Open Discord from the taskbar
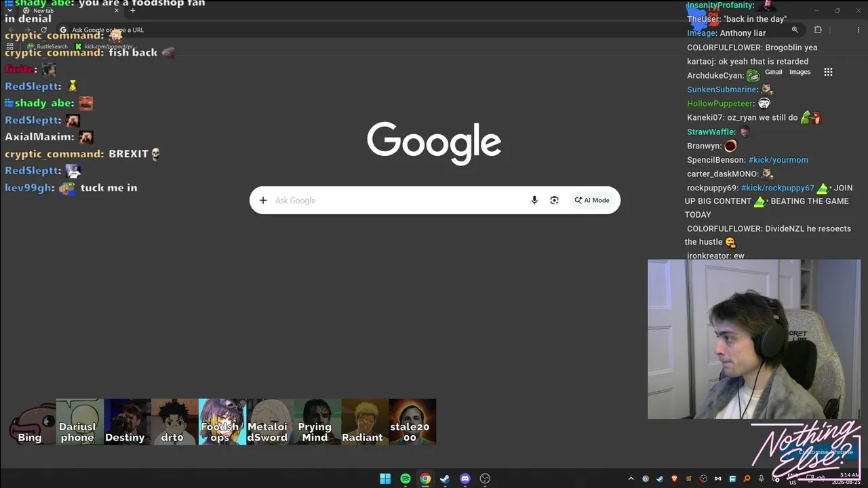 tap(465, 479)
